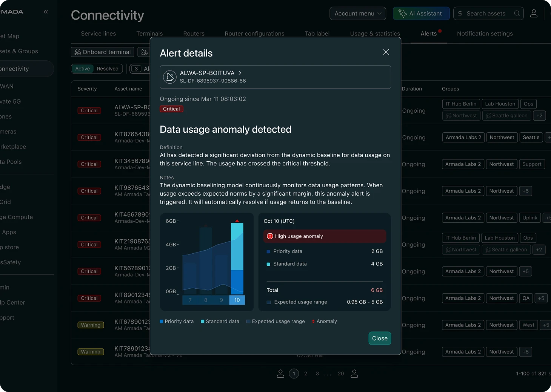
Task: Click the Support group tag
Action: [532, 164]
